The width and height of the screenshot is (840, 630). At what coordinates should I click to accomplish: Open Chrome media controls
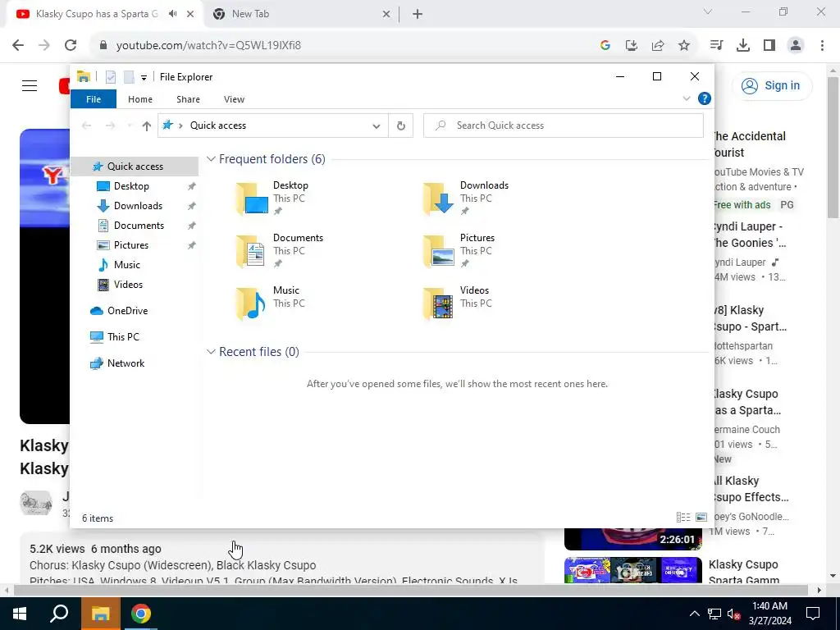click(716, 45)
